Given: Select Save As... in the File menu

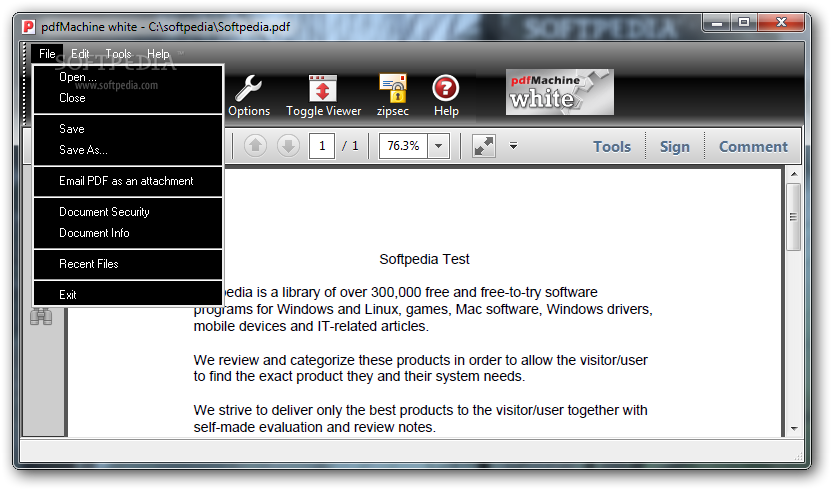Looking at the screenshot, I should [128, 150].
